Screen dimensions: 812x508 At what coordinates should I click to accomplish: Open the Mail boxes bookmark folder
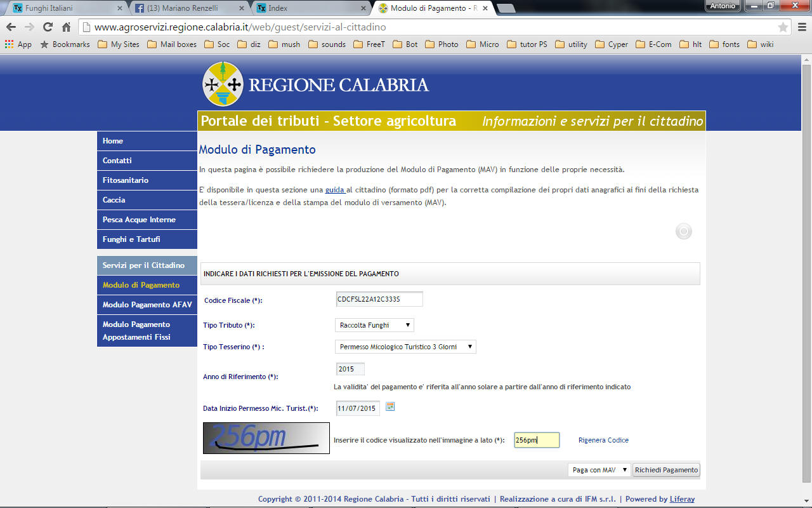pyautogui.click(x=172, y=44)
